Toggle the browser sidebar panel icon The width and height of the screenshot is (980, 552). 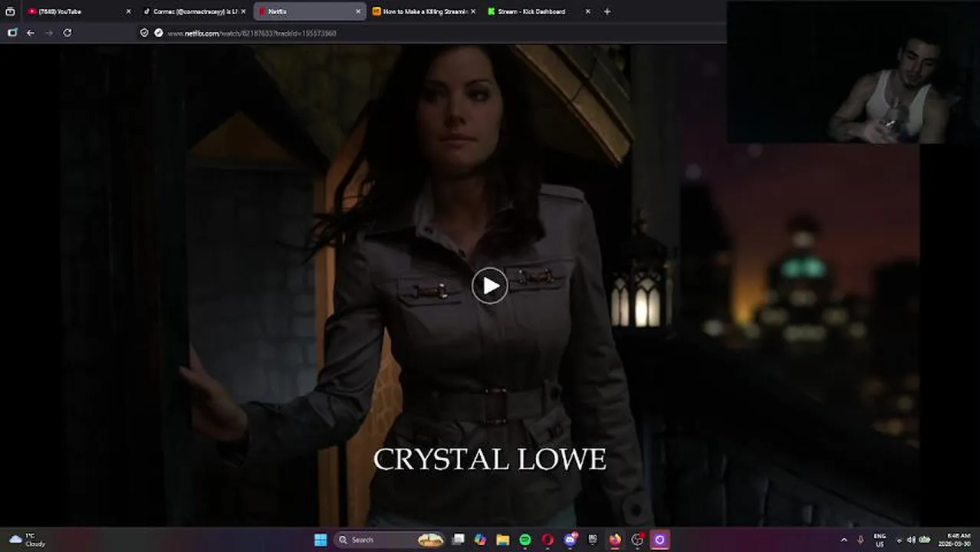(12, 33)
